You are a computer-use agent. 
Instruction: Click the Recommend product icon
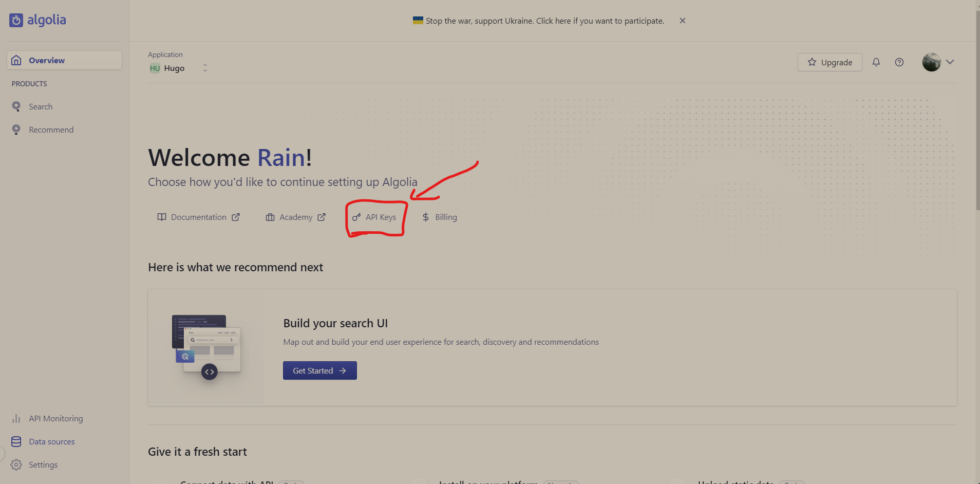[16, 129]
